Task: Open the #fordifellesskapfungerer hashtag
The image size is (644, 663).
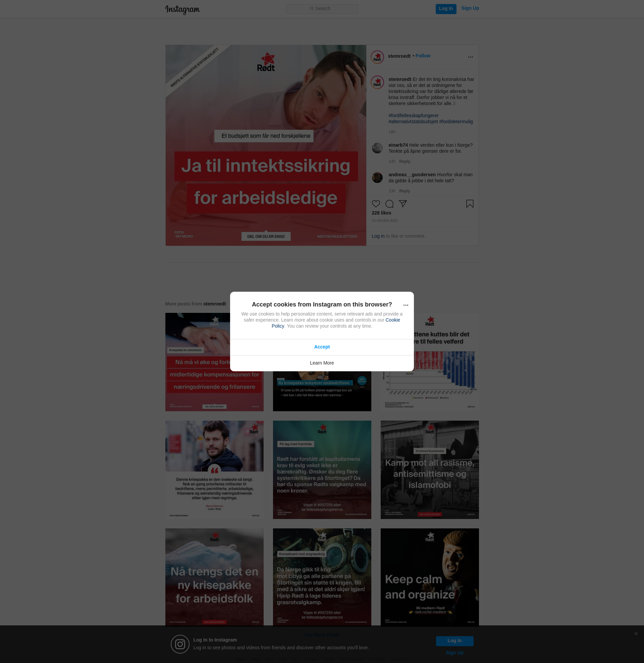Action: (x=413, y=115)
